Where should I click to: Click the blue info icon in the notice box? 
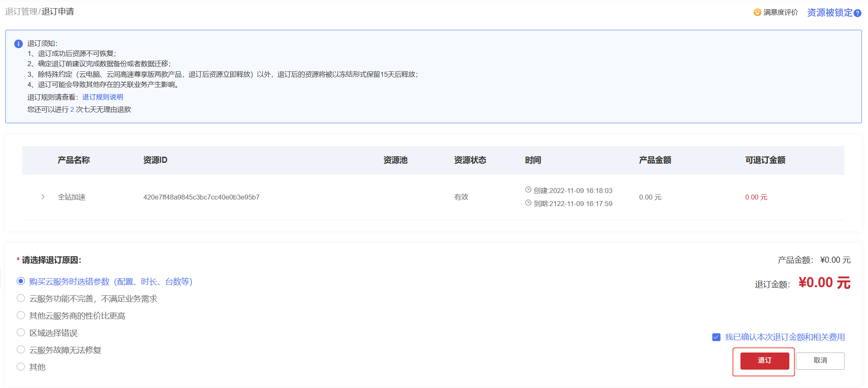pos(18,44)
